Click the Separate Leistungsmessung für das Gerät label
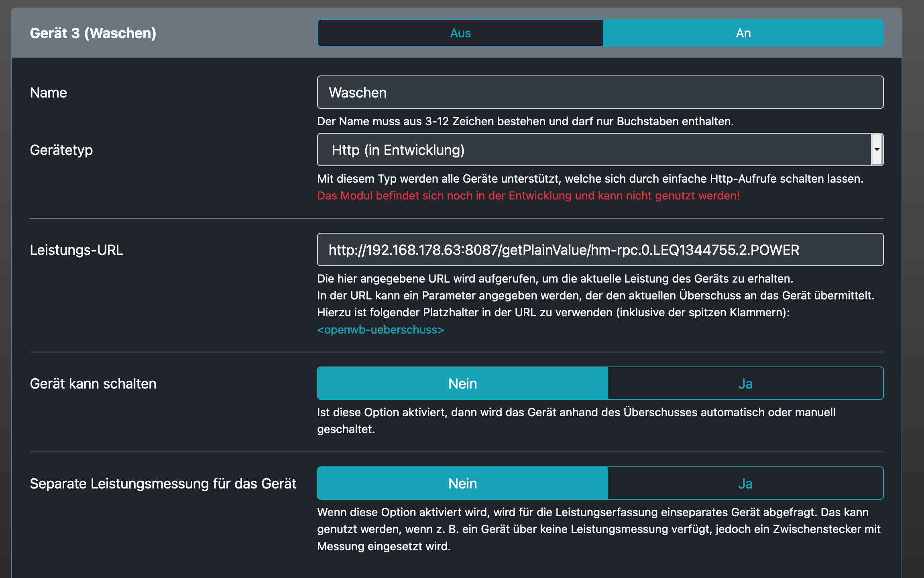Screen dimensions: 924x578 pyautogui.click(x=163, y=484)
